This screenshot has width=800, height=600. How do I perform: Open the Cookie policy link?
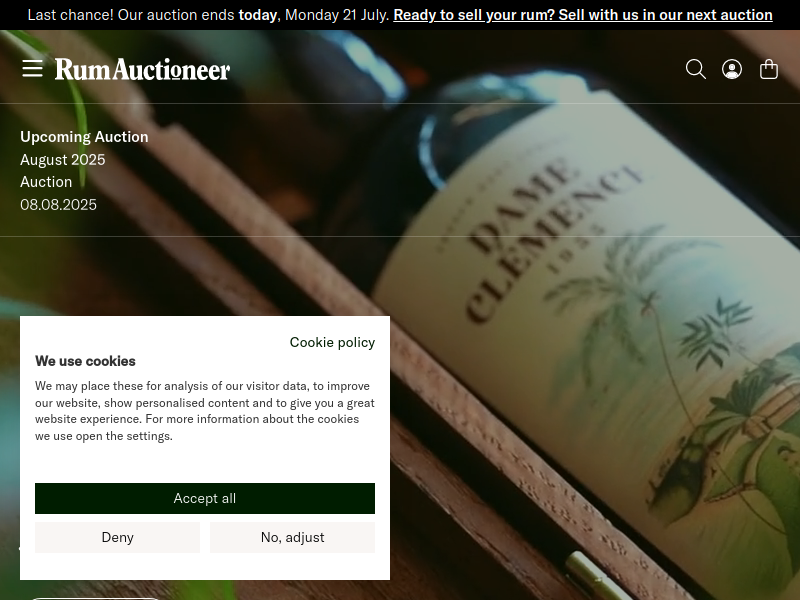tap(332, 342)
